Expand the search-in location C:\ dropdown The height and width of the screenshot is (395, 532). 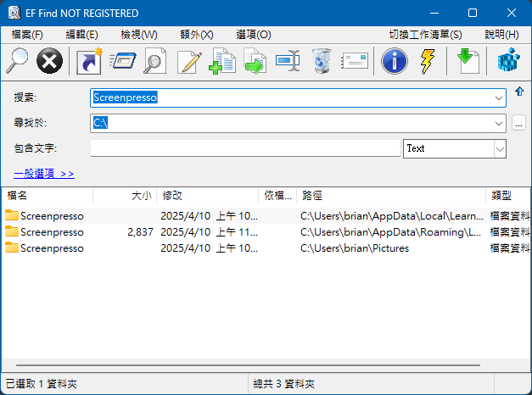point(498,124)
